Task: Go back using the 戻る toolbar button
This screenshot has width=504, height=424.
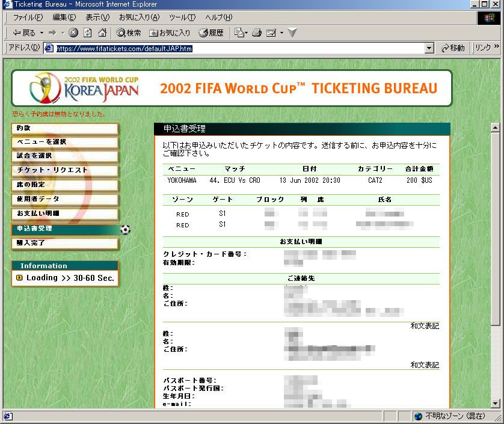Action: [x=24, y=33]
